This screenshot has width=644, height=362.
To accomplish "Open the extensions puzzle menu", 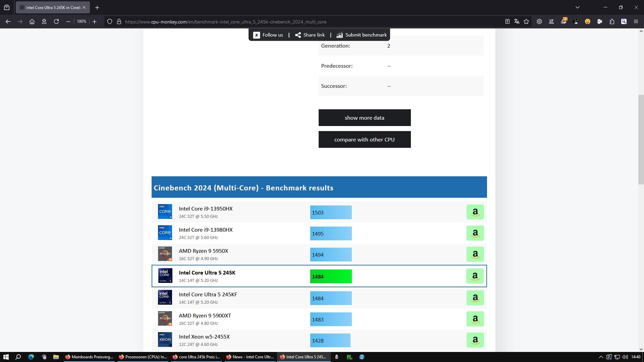I will point(612,21).
